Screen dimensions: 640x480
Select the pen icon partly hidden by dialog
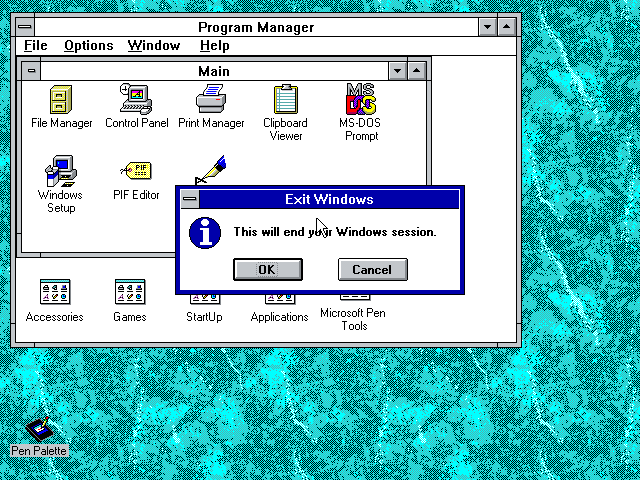pyautogui.click(x=211, y=169)
